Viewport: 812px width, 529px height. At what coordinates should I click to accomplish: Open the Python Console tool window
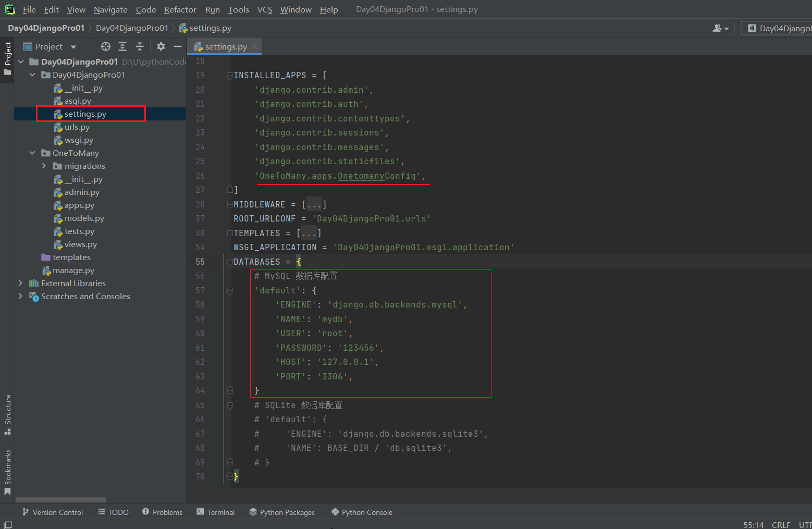(362, 512)
